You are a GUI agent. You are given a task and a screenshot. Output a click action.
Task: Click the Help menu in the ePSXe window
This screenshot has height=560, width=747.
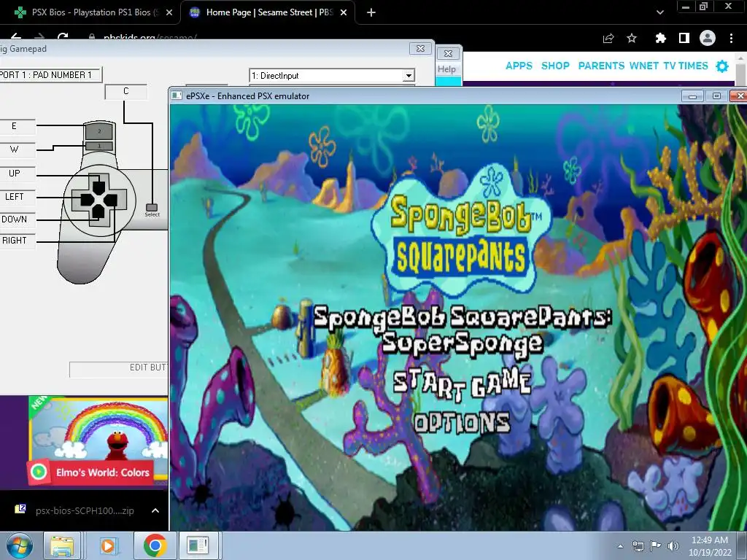(x=447, y=69)
